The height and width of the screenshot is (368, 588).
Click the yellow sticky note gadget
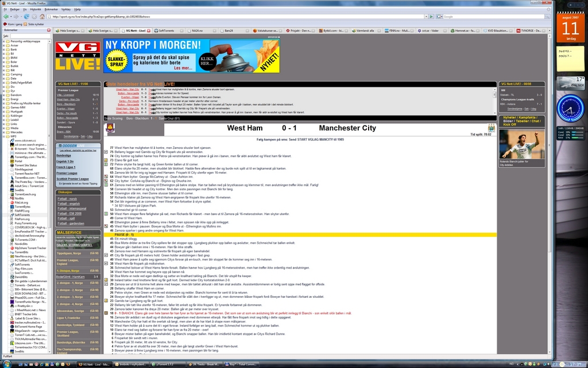click(x=570, y=59)
